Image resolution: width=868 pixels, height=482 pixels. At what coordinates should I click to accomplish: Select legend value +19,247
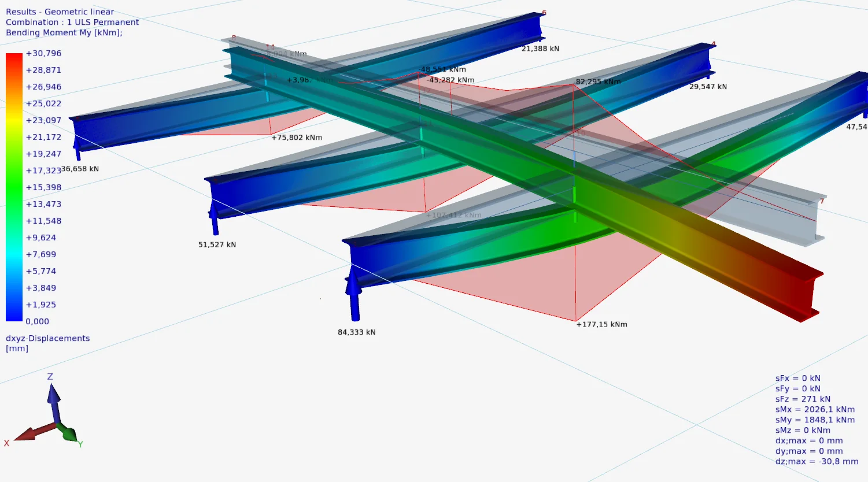tap(43, 154)
